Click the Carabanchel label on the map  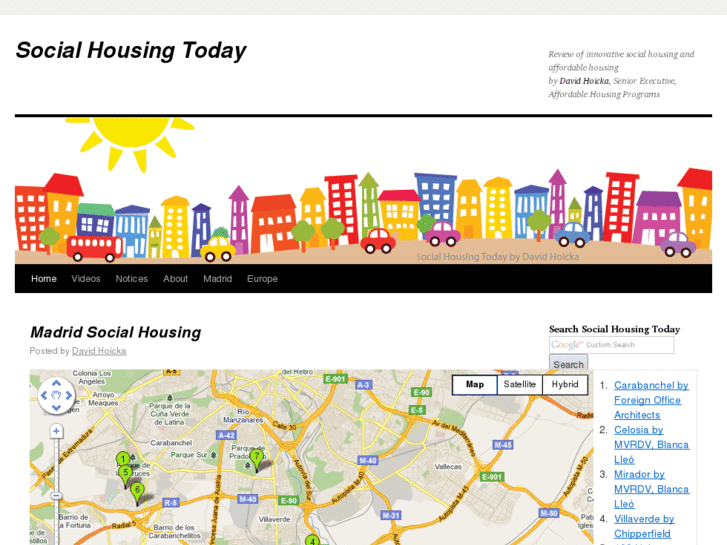(x=171, y=443)
